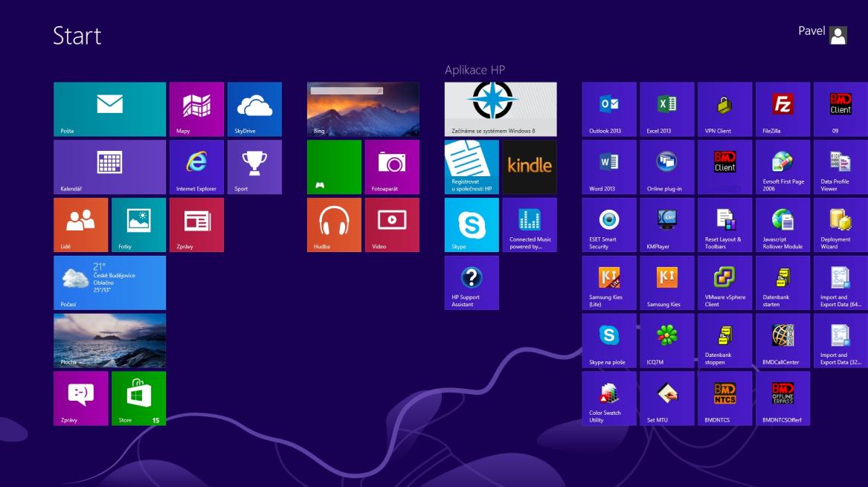Launch Evrsoft First Page 2006
The height and width of the screenshot is (487, 868).
point(782,167)
